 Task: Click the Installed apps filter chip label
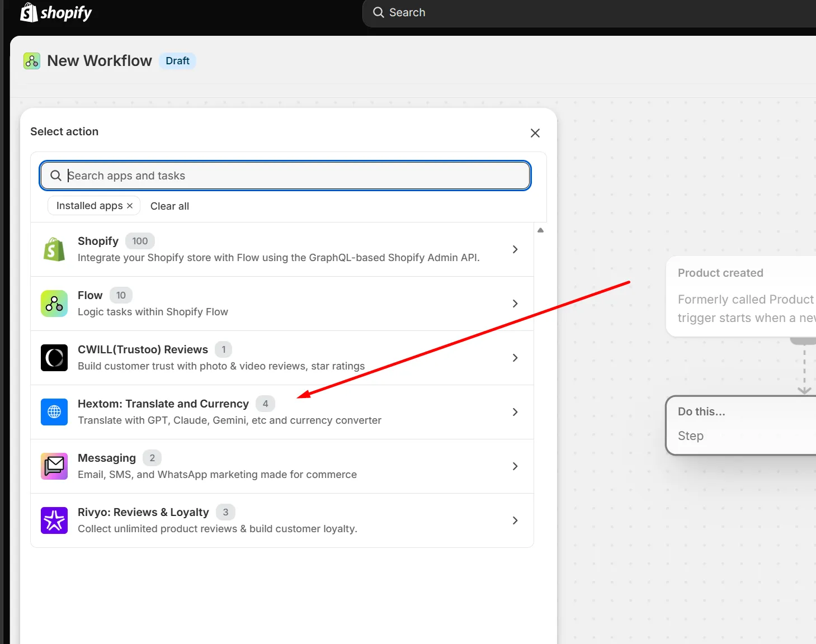point(89,206)
